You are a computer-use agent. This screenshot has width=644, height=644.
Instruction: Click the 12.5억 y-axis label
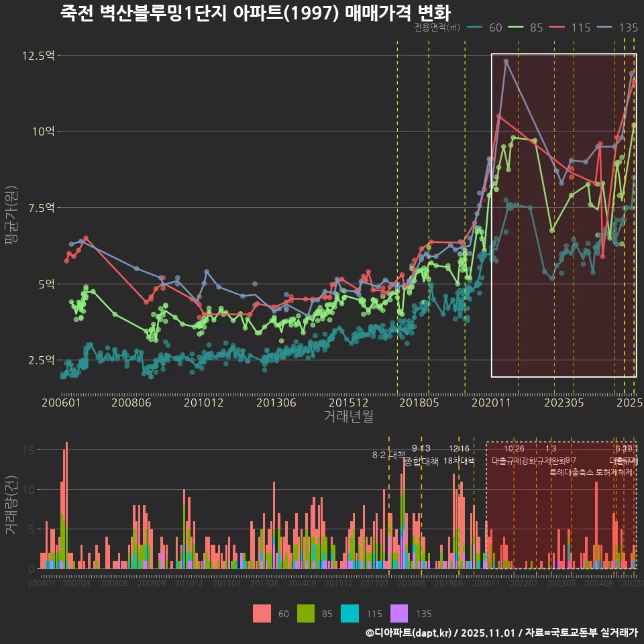coord(38,55)
